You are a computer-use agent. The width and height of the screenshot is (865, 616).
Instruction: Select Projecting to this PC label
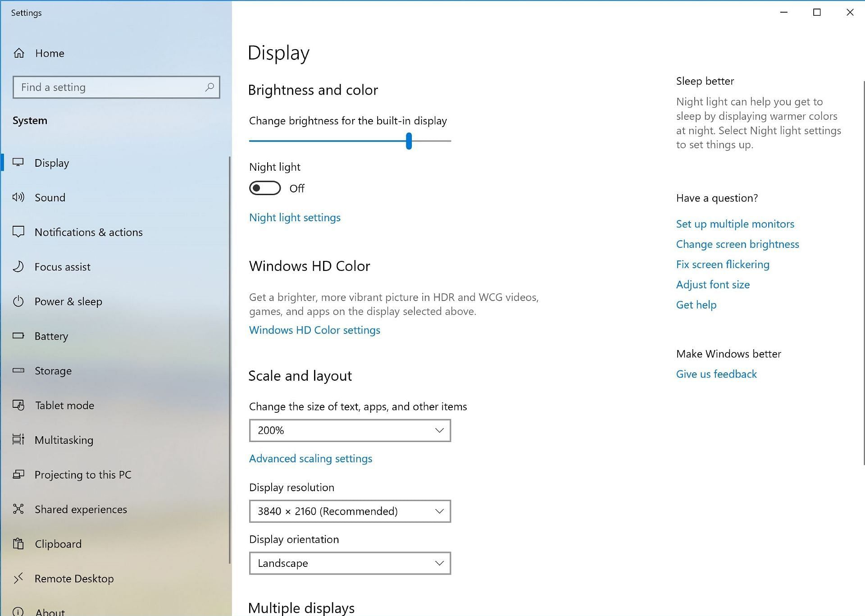click(83, 475)
